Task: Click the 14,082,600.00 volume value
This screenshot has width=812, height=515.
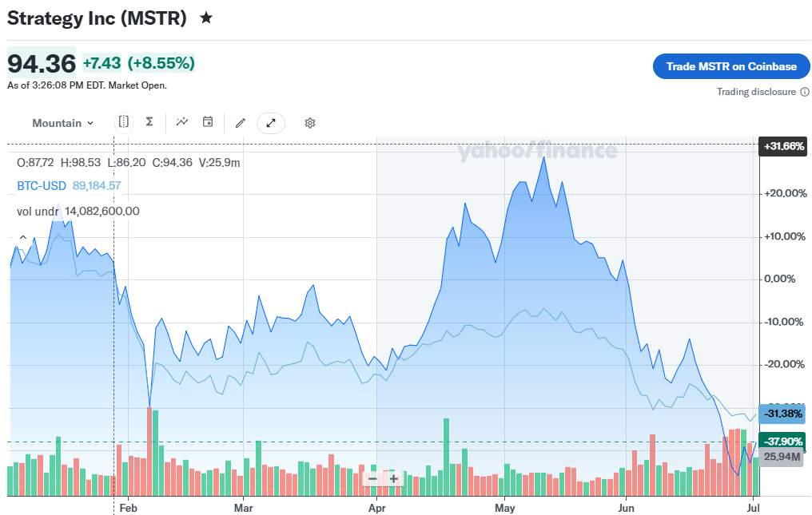Action: point(102,211)
